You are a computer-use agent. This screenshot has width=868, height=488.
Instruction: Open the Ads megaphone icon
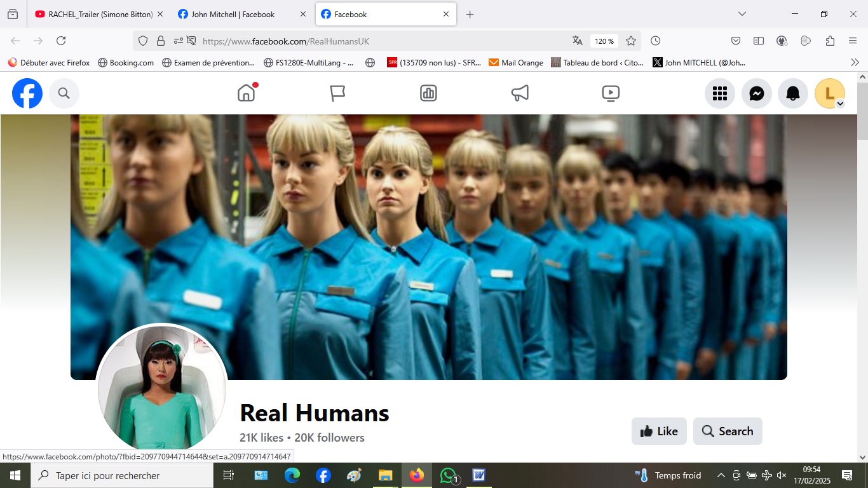[x=520, y=93]
